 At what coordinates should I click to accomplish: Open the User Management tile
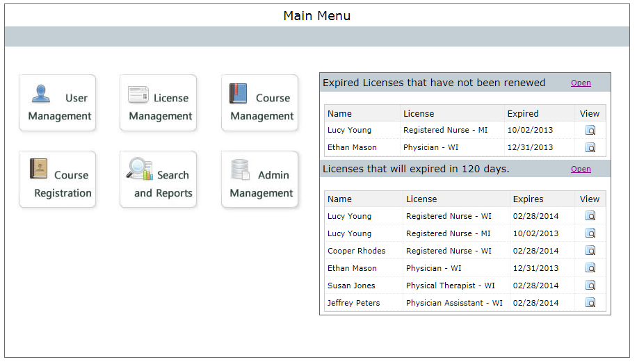point(57,104)
